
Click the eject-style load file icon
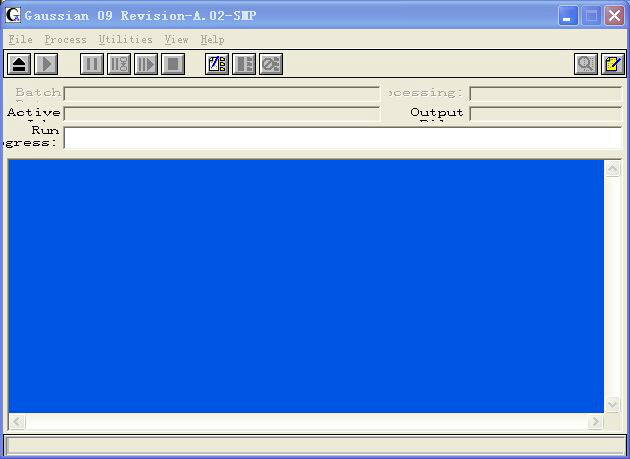point(19,64)
